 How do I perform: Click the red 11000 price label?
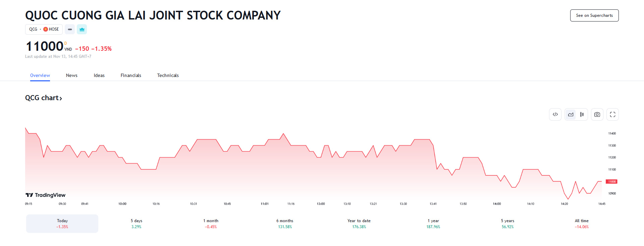pyautogui.click(x=612, y=181)
